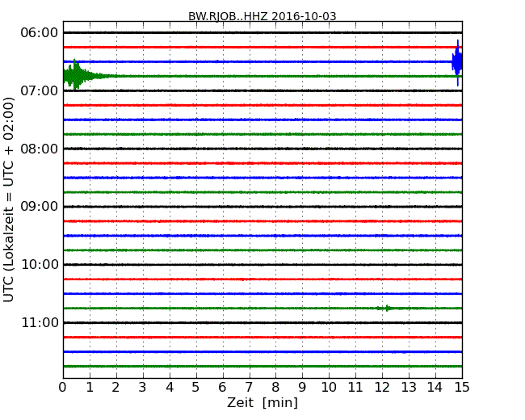The image size is (525, 420).
Task: Select x-axis tick label 13
Action: click(x=409, y=387)
